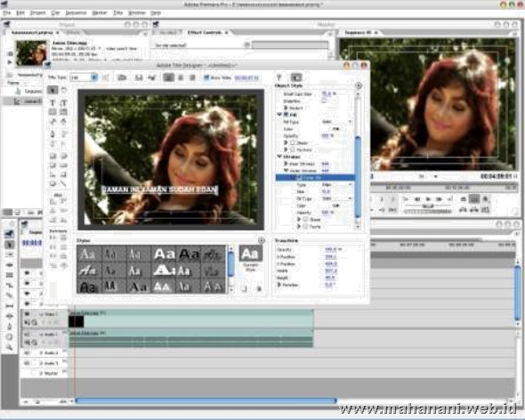
Task: Open the Edit menu
Action: pos(20,12)
